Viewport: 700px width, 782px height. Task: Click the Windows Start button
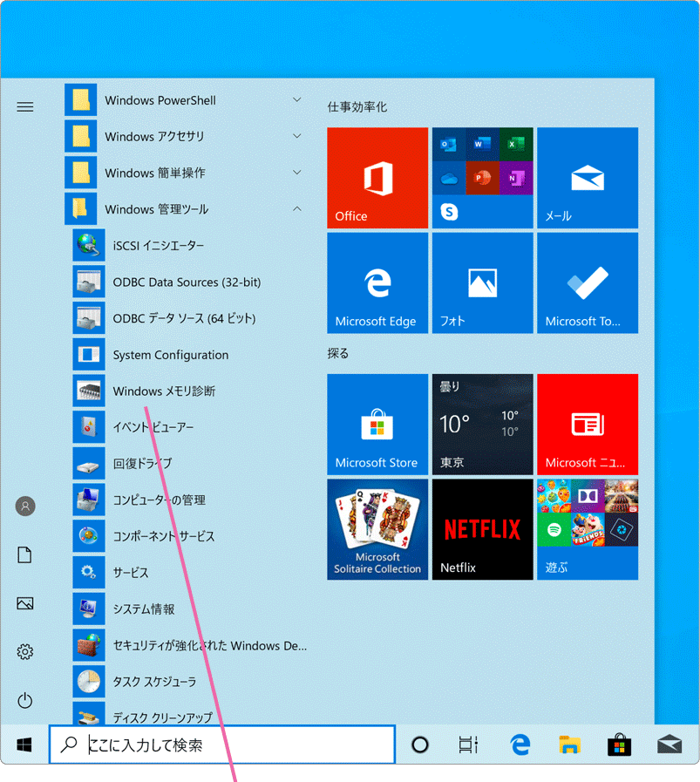click(x=24, y=745)
